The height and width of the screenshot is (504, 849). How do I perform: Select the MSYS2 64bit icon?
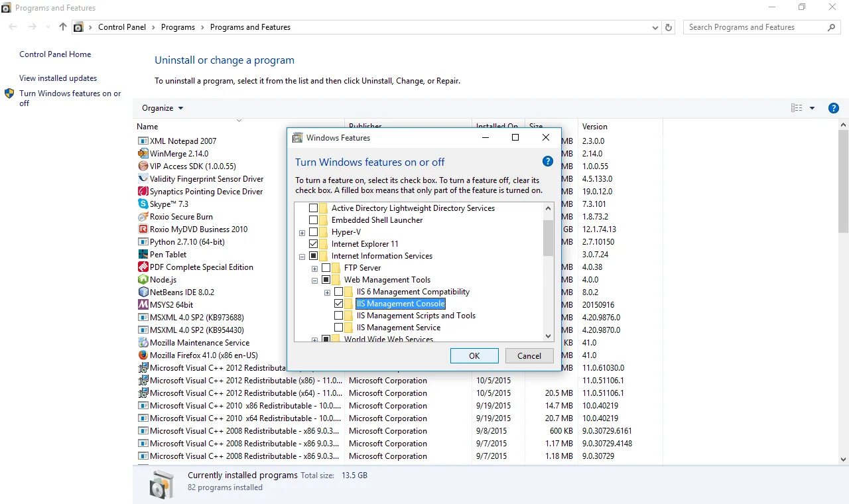(143, 305)
